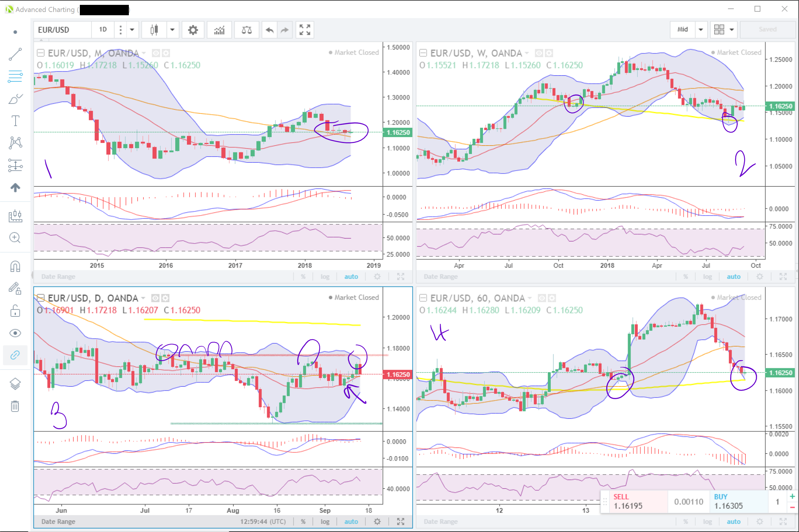The image size is (799, 532).
Task: Click the compare symbols scales icon
Action: coord(247,30)
